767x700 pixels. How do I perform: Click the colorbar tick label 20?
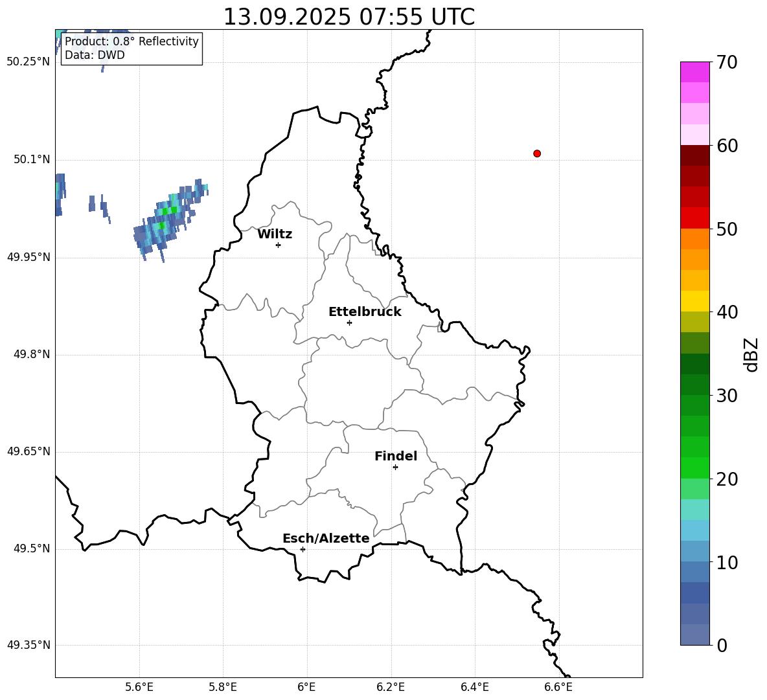(727, 479)
